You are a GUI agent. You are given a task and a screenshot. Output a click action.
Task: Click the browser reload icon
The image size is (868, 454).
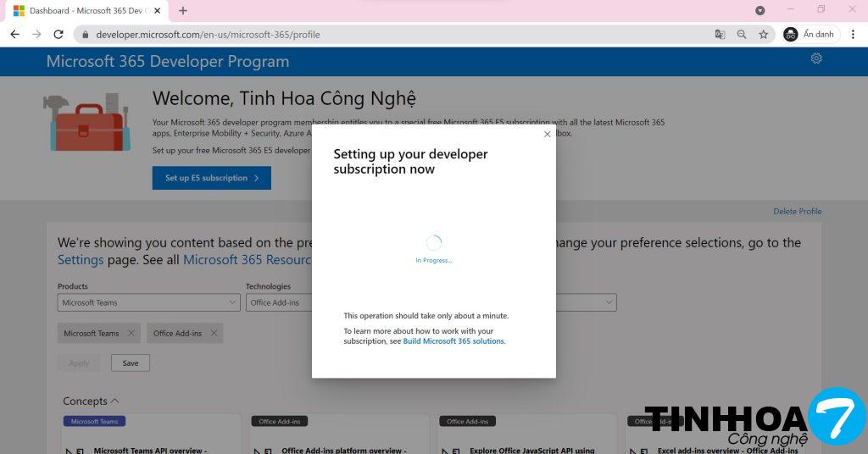[x=58, y=35]
